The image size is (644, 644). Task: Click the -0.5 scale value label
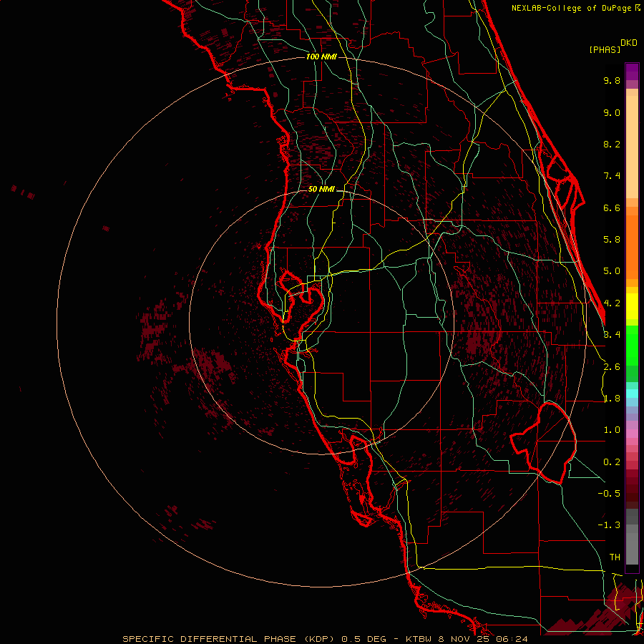(609, 494)
